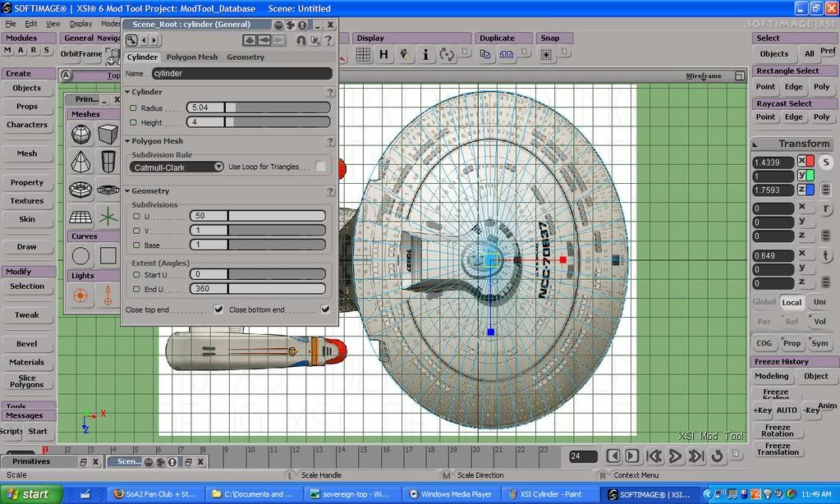The width and height of the screenshot is (840, 504).
Task: Click the viewport maximize icon beside Wireframe
Action: (x=740, y=76)
